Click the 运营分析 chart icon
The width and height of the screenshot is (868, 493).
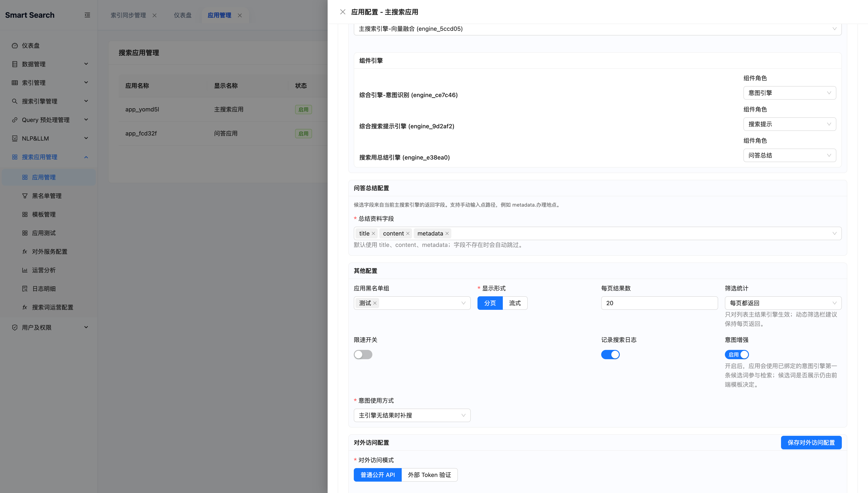coord(25,270)
